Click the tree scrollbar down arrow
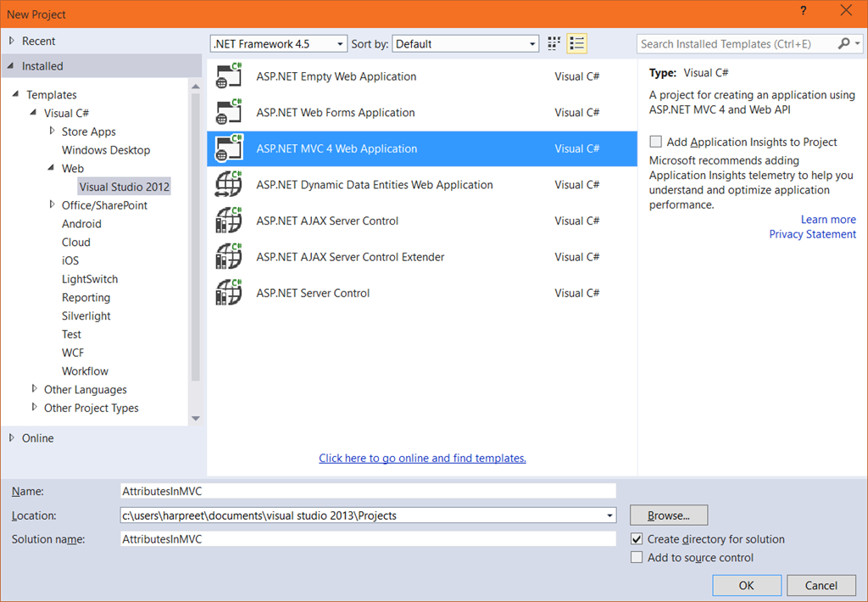Screen dimensions: 868x602 pyautogui.click(x=196, y=419)
